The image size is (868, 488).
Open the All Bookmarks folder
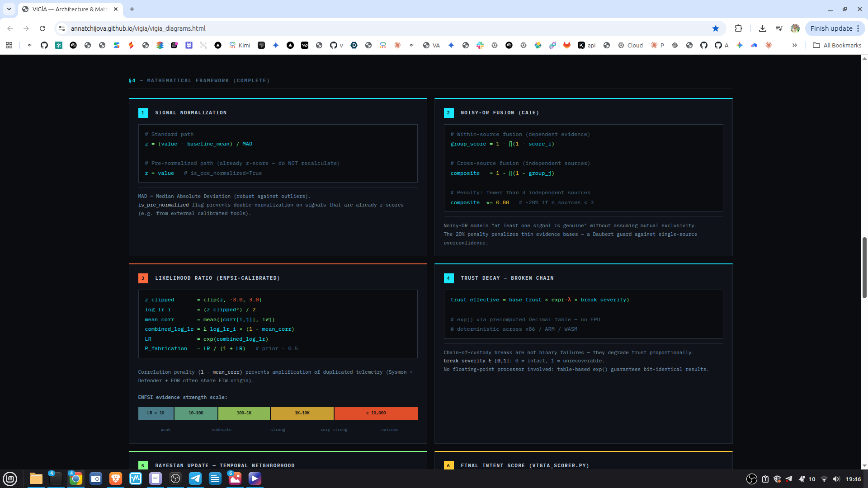(x=837, y=45)
